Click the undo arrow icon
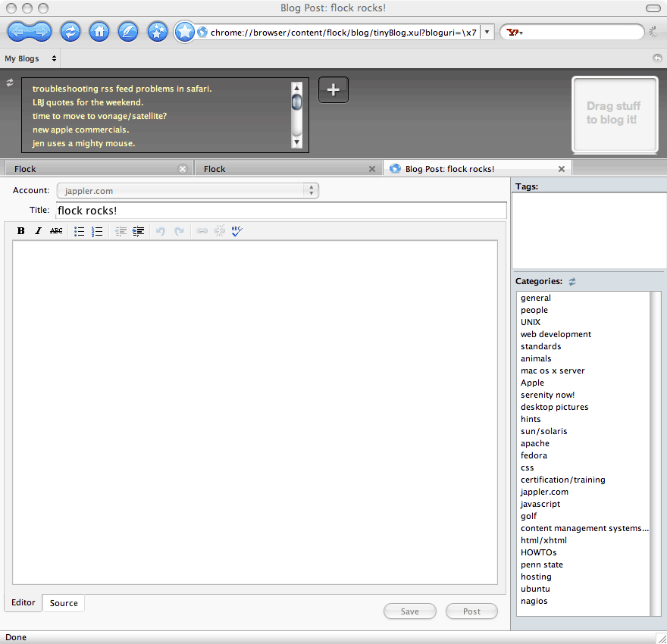The width and height of the screenshot is (667, 644). [161, 231]
